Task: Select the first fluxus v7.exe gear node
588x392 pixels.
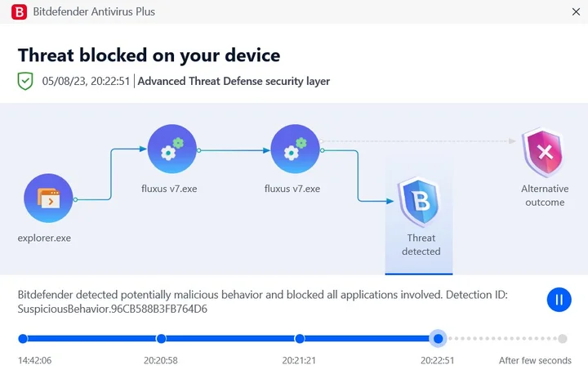Action: 171,149
